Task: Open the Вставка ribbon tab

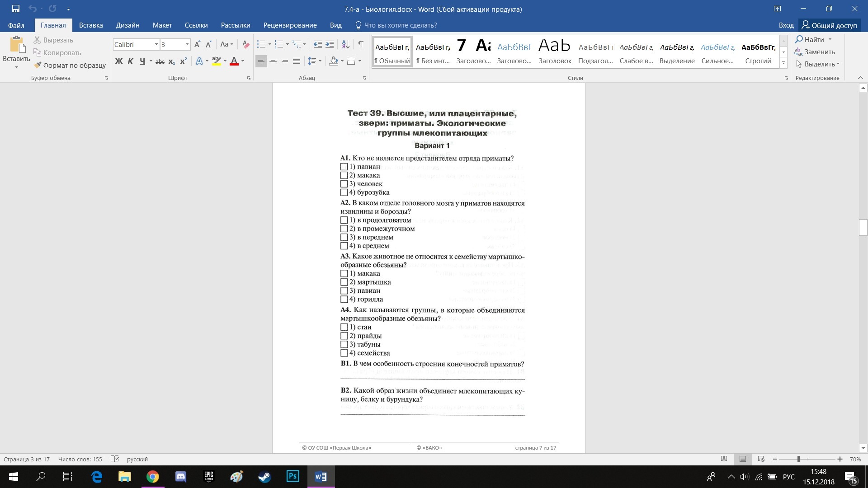Action: [91, 25]
